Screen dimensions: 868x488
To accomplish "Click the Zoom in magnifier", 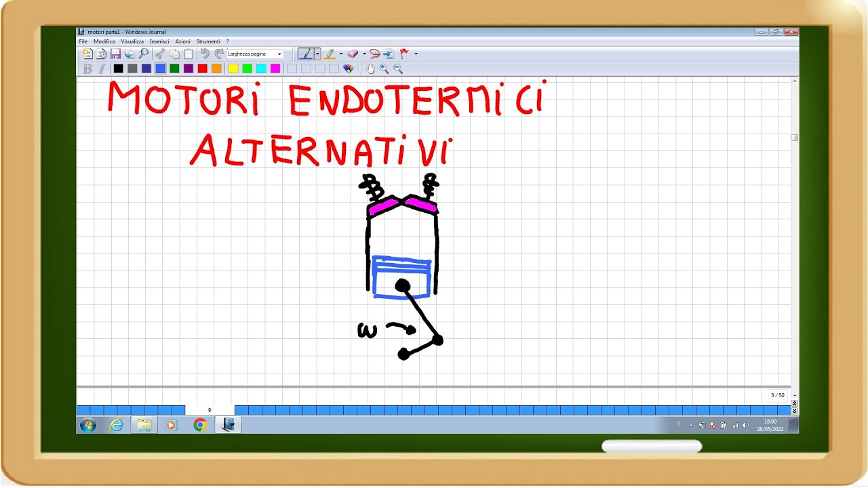I will 384,68.
